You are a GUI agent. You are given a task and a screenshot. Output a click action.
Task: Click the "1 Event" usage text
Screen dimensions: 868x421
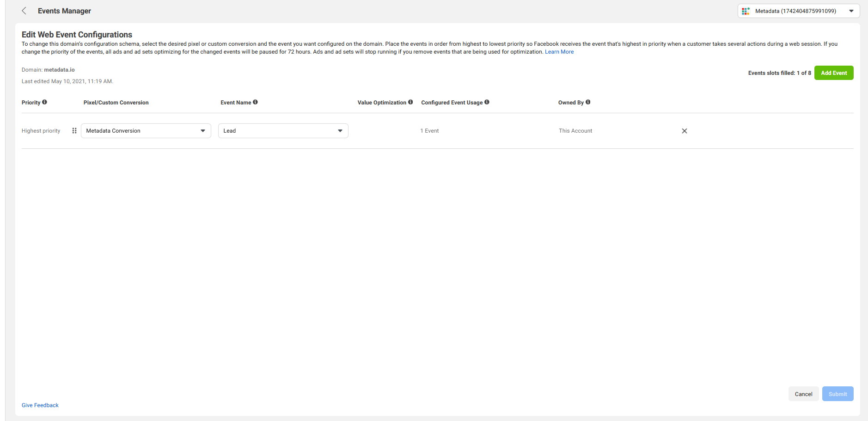429,131
